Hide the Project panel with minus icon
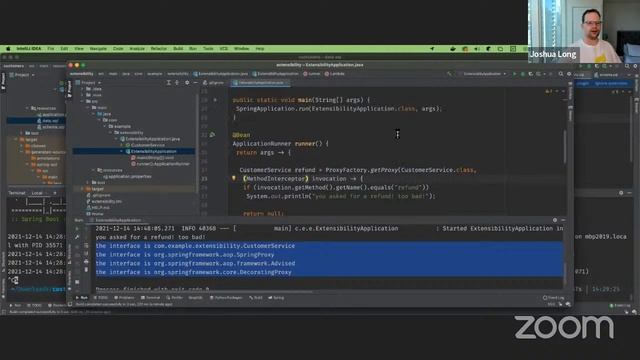 click(195, 82)
